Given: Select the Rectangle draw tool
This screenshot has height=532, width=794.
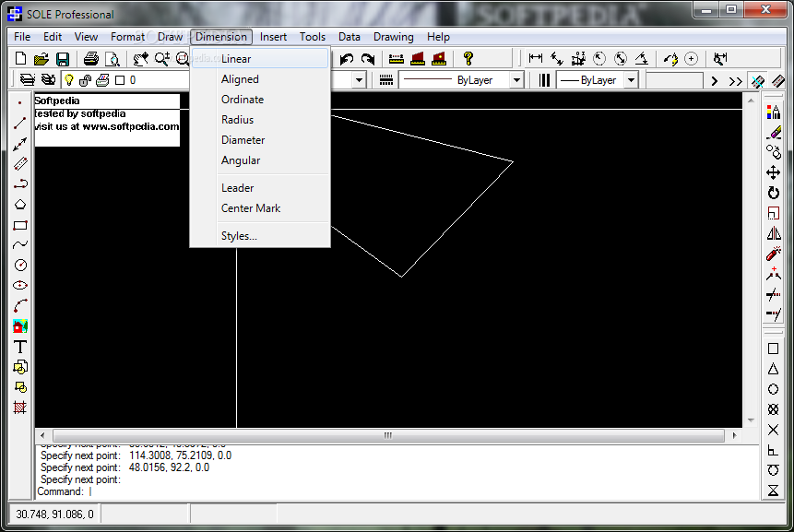Looking at the screenshot, I should pyautogui.click(x=19, y=225).
